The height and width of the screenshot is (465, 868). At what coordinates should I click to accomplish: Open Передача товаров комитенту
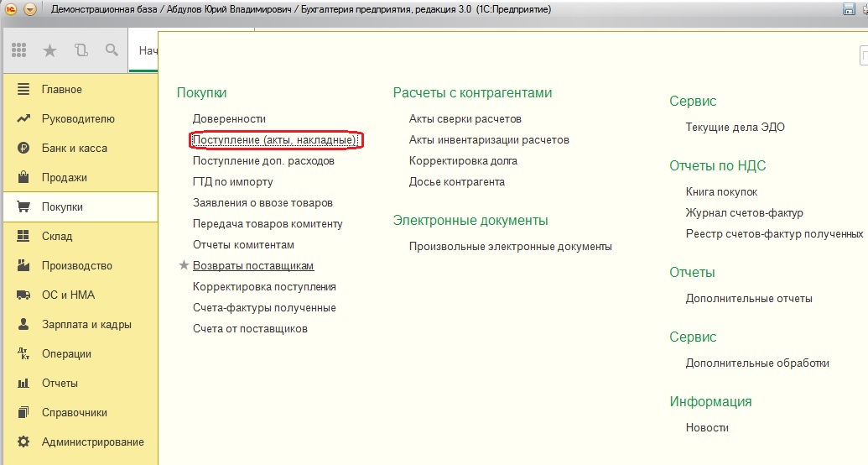268,224
